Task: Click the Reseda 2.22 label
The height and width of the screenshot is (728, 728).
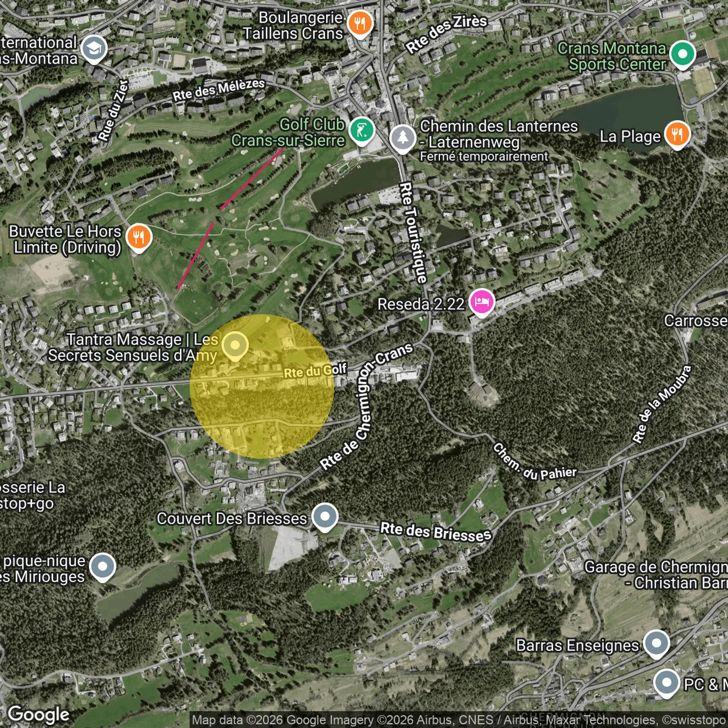Action: [421, 304]
